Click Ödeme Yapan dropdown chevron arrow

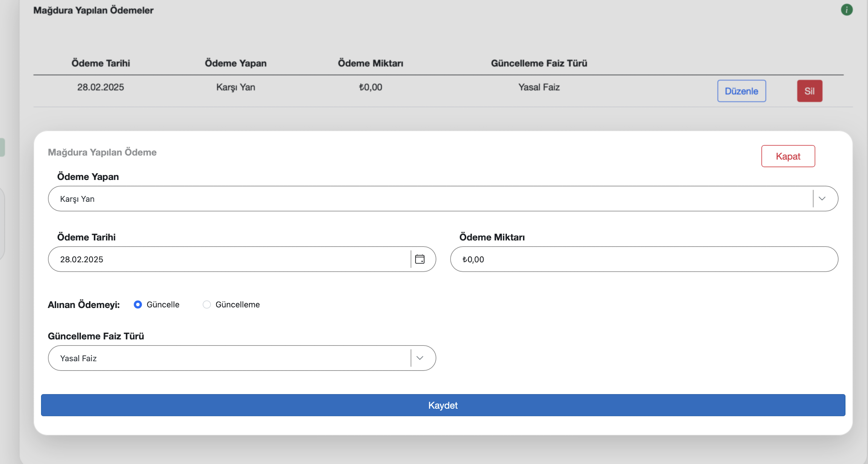(822, 199)
